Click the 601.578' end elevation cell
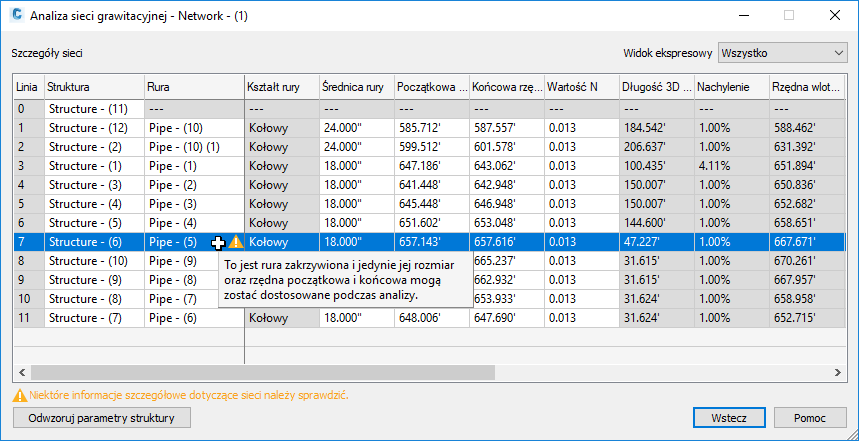This screenshot has height=441, width=859. [x=507, y=147]
